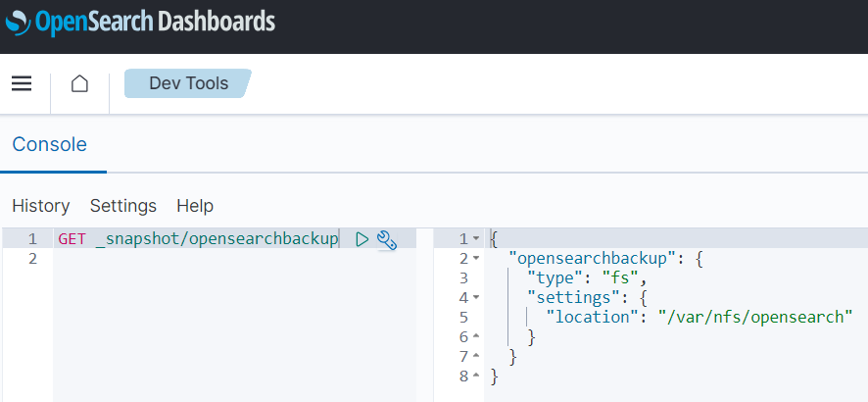Click fold arrow on response line 6

pos(476,336)
